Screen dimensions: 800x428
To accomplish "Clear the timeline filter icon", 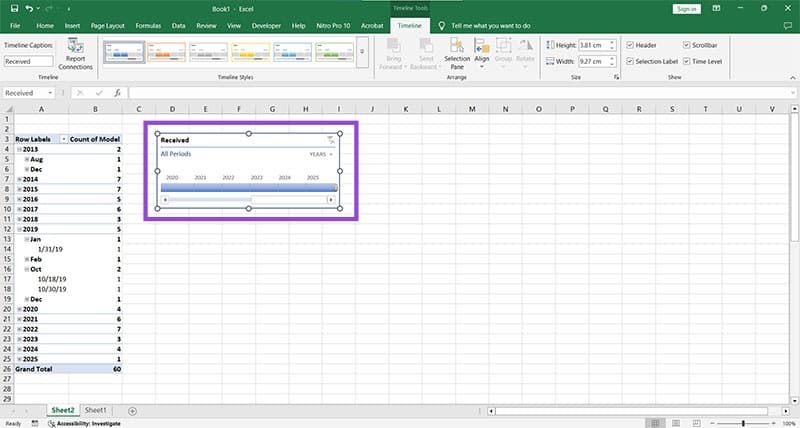I will (x=331, y=141).
